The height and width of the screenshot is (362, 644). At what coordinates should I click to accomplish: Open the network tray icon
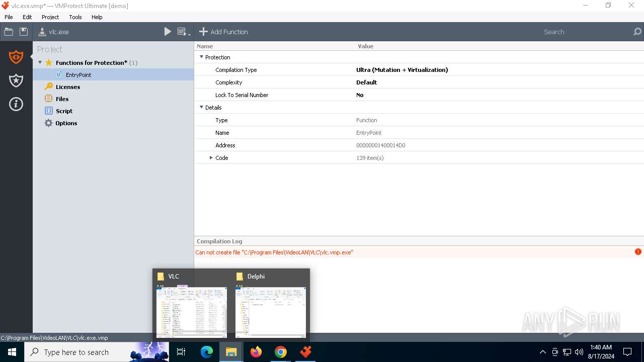(x=567, y=352)
